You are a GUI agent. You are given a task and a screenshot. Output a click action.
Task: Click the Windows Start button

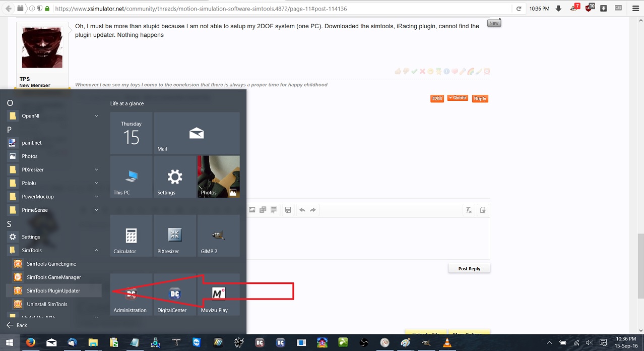point(10,343)
